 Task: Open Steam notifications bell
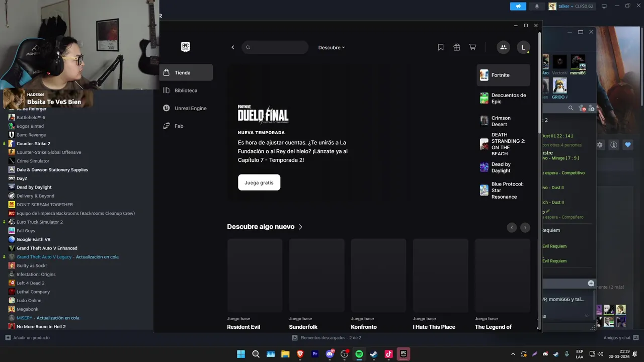537,6
